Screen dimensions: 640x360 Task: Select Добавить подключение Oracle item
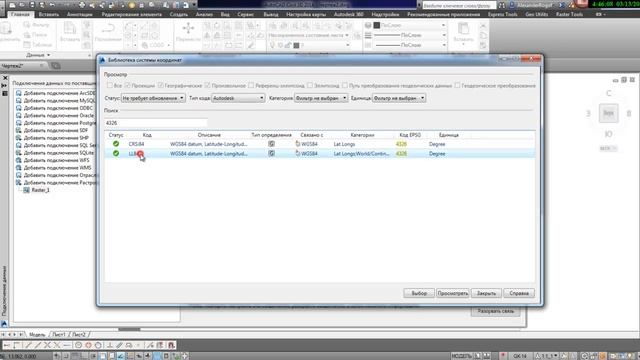[x=58, y=115]
